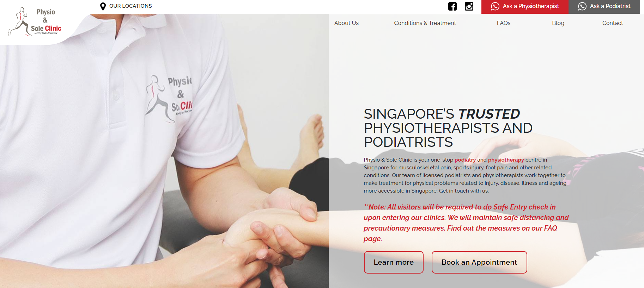Expand Conditions & Treatment menu

tap(425, 23)
